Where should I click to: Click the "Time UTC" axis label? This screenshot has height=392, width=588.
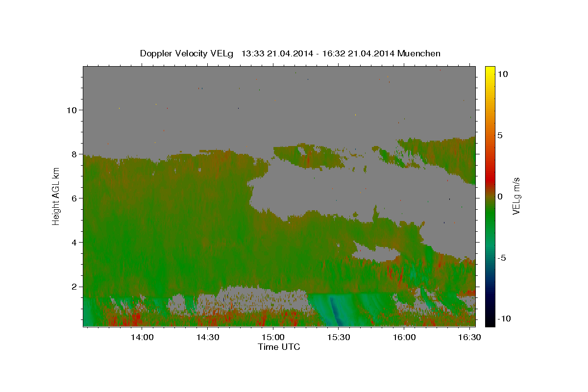(279, 347)
